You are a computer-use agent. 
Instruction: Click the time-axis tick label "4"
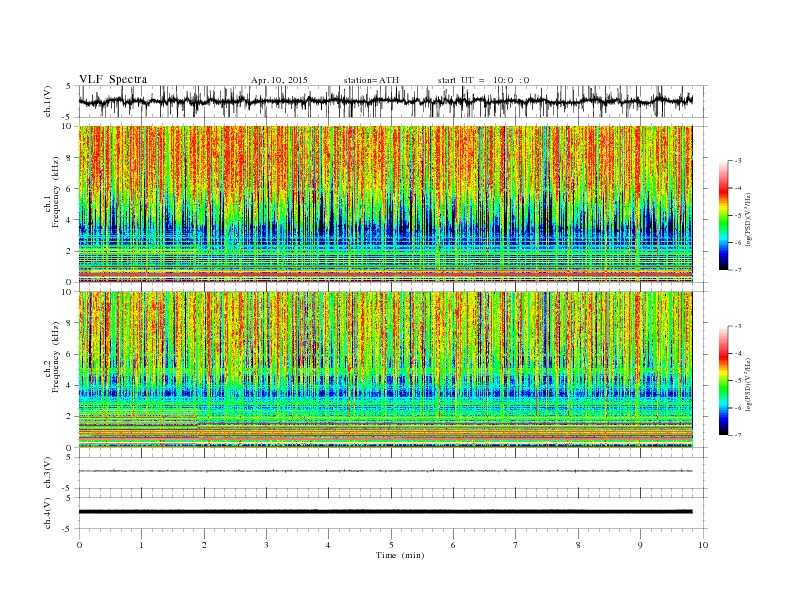tap(328, 545)
